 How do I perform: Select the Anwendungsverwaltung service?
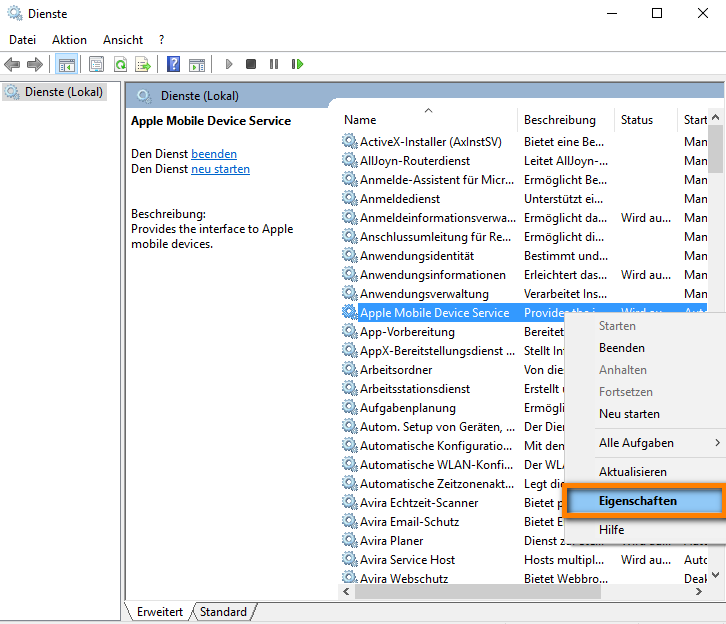click(525, 293)
